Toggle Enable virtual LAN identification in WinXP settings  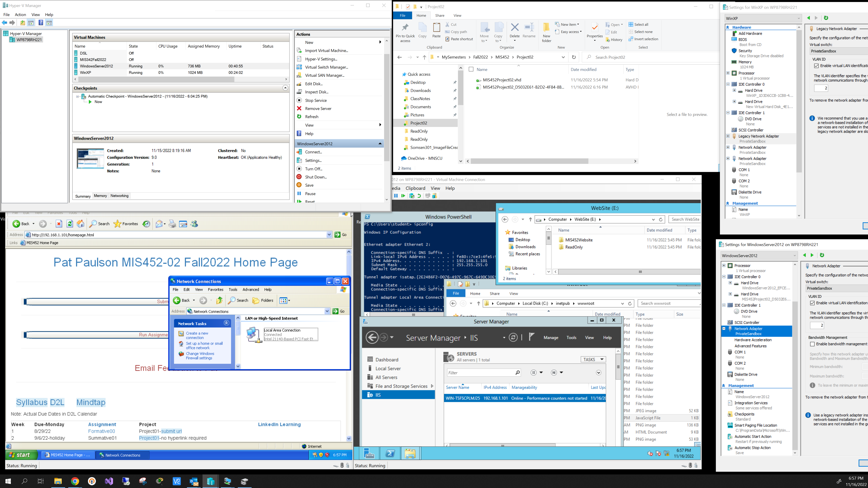coord(816,66)
